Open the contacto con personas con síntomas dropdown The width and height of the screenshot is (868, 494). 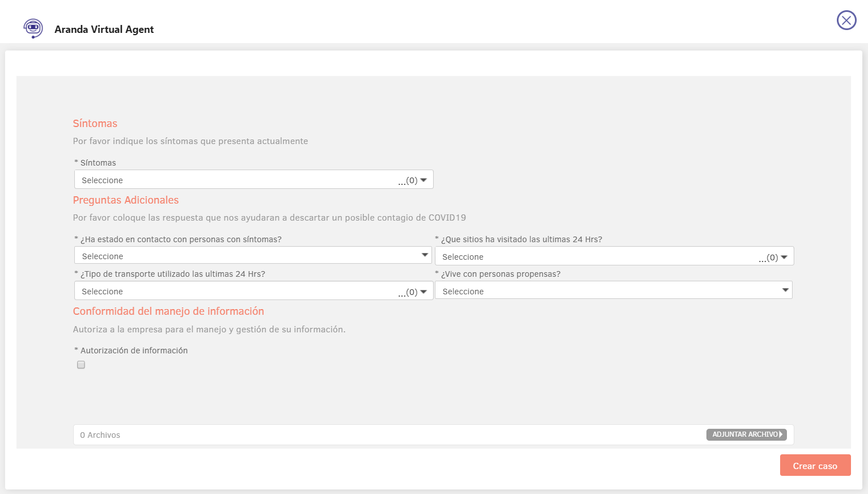point(253,255)
